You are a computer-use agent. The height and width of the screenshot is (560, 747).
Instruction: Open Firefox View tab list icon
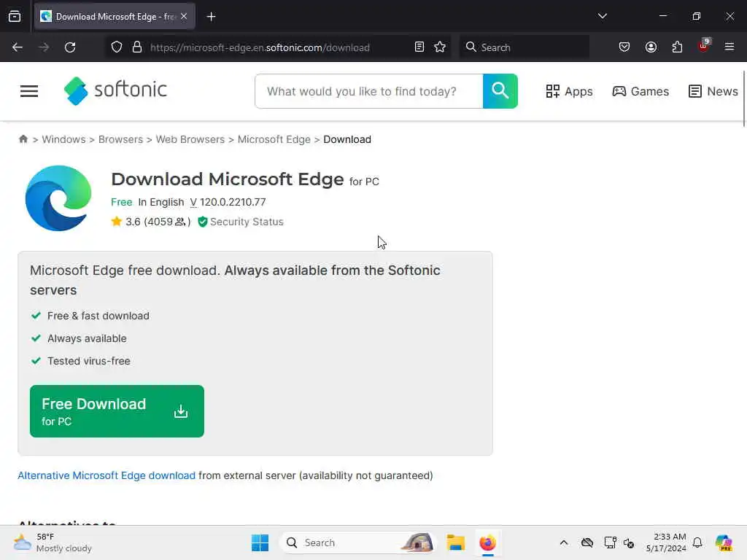[15, 16]
